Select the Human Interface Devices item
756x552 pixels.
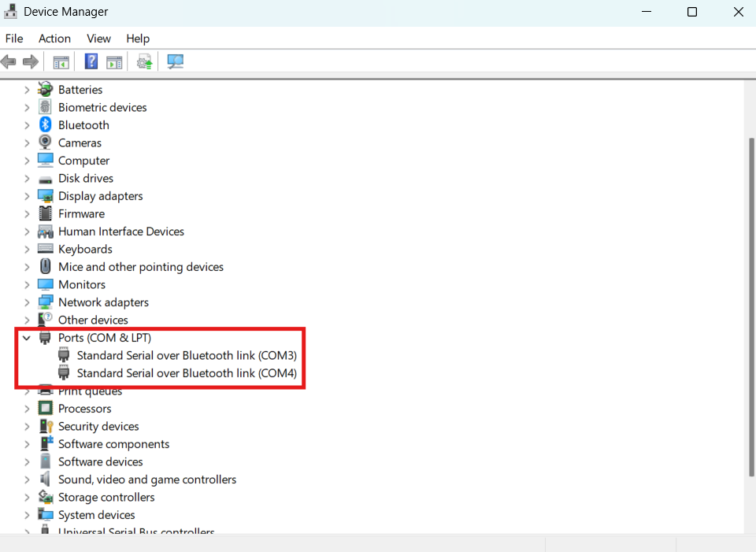coord(120,232)
